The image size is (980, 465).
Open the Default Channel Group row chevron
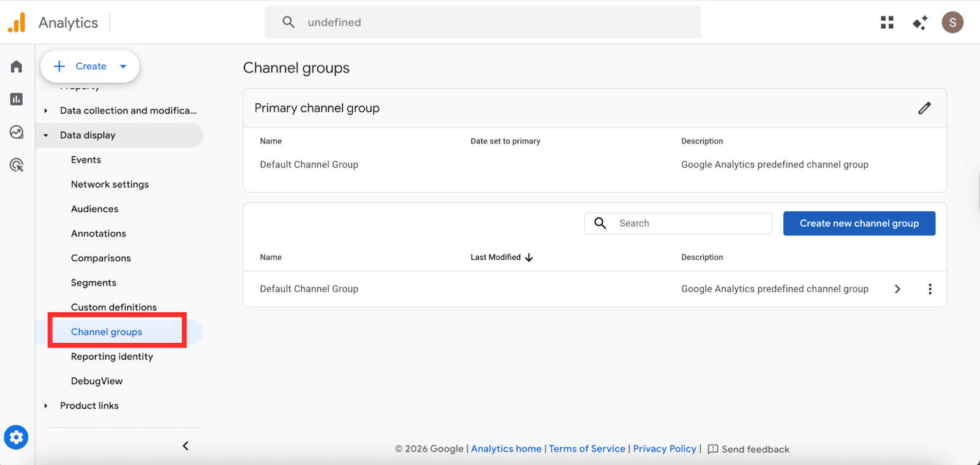[x=897, y=289]
